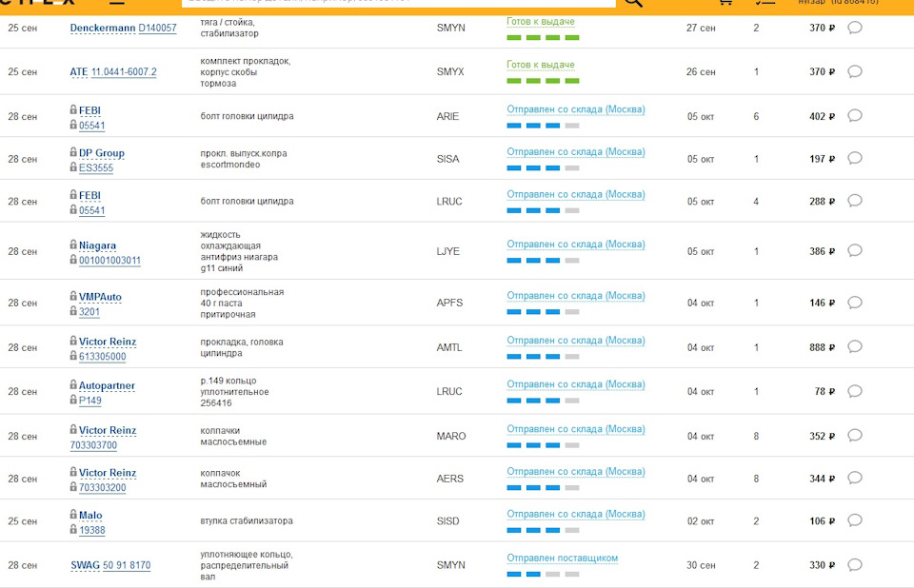Expand 'Отправлен поставщиком' status for SWAG order
Viewport: 914px width, 588px height.
[x=562, y=559]
